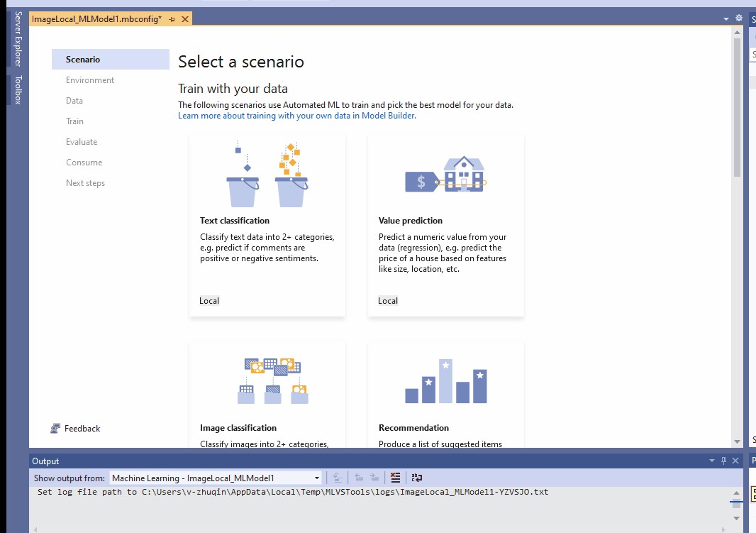Viewport: 756px width, 533px height.
Task: Open the Show output from dropdown
Action: [317, 478]
